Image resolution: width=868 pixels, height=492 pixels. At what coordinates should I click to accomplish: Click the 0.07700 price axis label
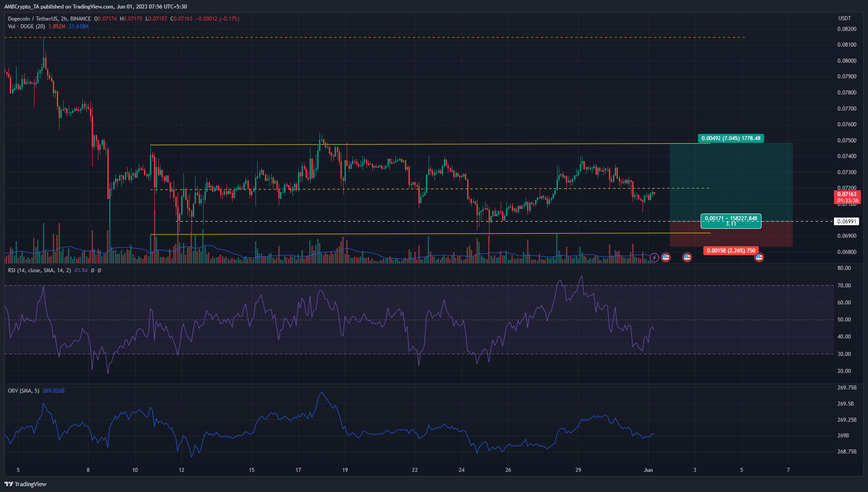(847, 109)
